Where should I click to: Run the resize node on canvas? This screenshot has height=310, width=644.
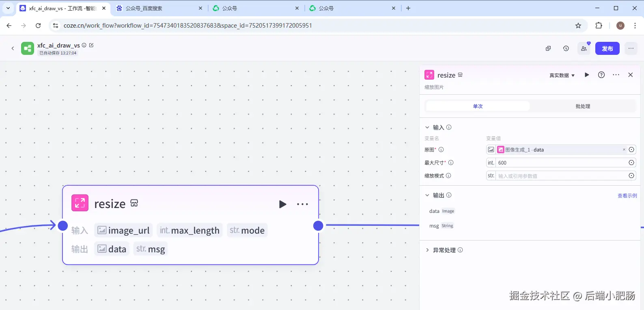pos(283,204)
